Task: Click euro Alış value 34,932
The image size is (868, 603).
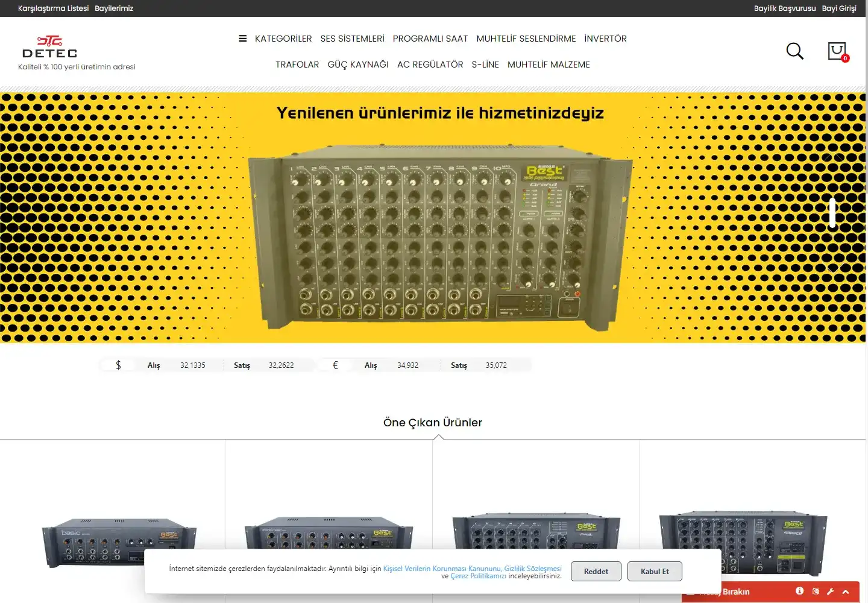Action: click(x=408, y=365)
